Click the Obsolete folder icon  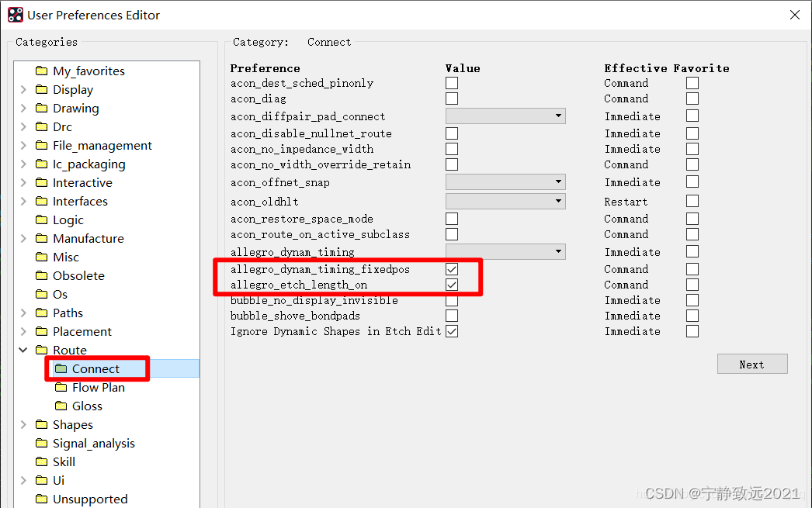click(x=41, y=276)
